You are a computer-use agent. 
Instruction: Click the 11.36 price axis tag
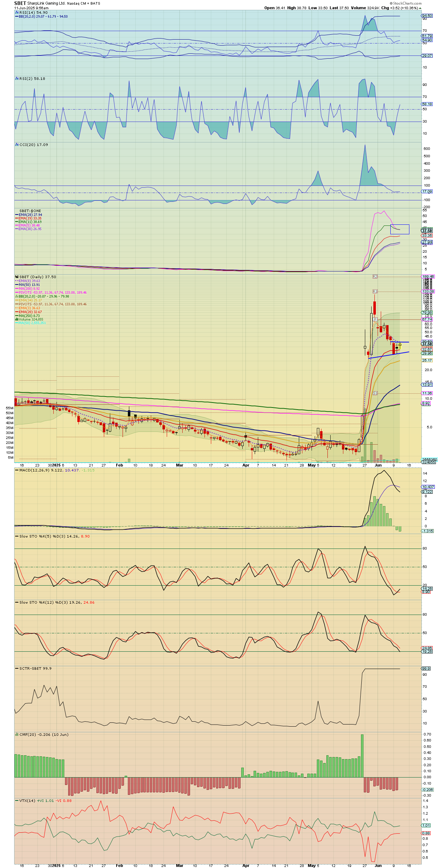[427, 393]
